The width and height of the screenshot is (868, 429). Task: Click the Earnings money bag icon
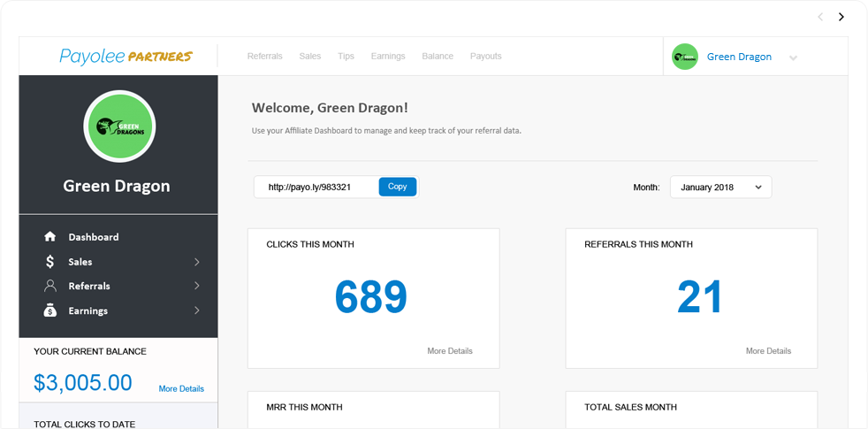pyautogui.click(x=50, y=310)
